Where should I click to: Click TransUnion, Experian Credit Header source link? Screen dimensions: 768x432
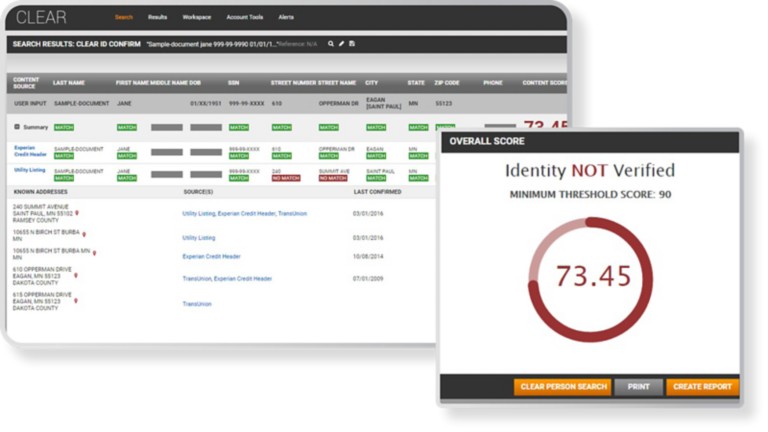point(227,279)
